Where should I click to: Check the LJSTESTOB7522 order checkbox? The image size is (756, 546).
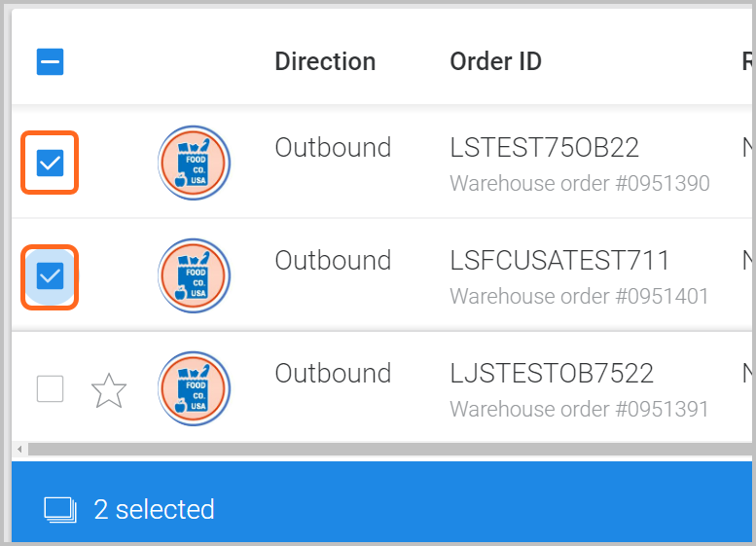[51, 388]
